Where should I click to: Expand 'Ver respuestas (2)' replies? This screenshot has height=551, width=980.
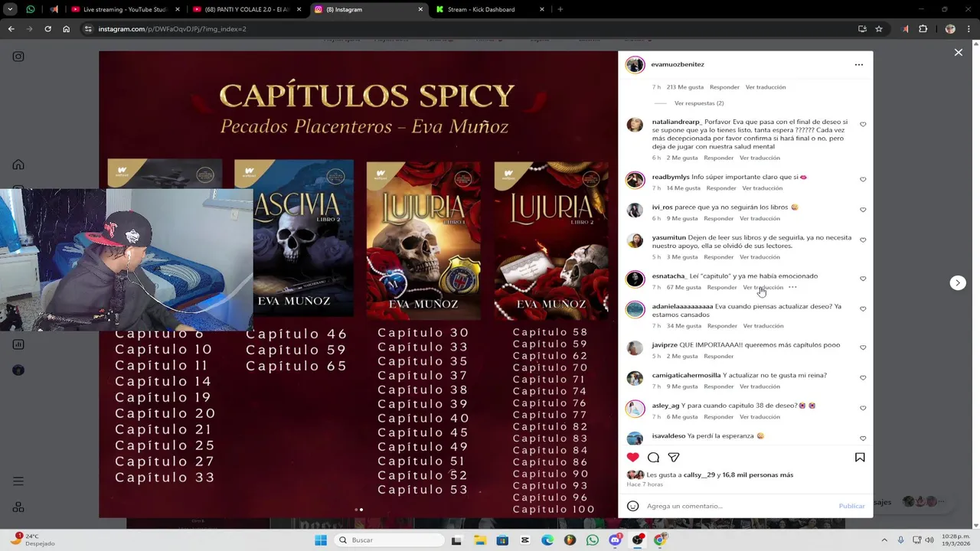698,103
